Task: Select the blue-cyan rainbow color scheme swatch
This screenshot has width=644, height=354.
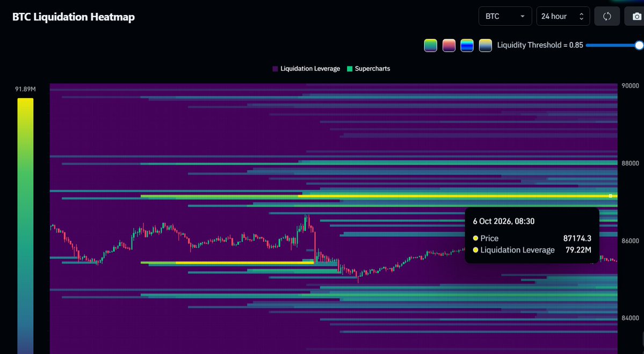Action: click(467, 45)
